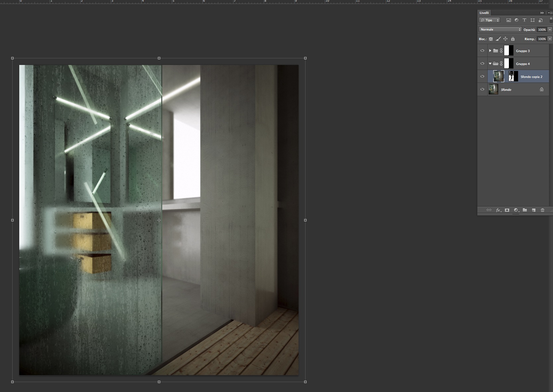Toggle visibility of Sfondo copia 2 layer
The width and height of the screenshot is (553, 392).
[482, 77]
